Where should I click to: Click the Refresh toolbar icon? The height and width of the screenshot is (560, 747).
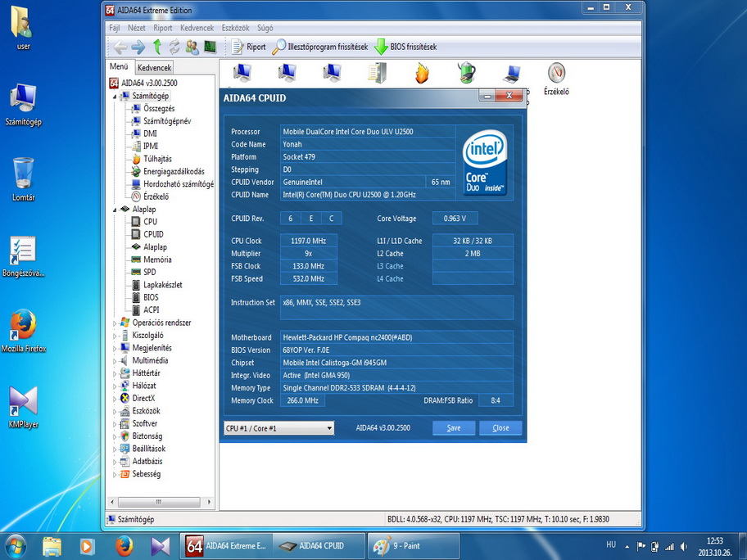pyautogui.click(x=174, y=47)
